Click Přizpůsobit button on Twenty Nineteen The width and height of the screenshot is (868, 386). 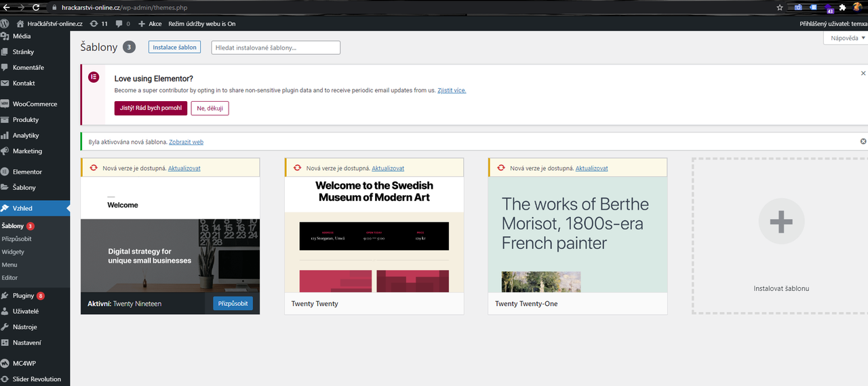(x=233, y=304)
